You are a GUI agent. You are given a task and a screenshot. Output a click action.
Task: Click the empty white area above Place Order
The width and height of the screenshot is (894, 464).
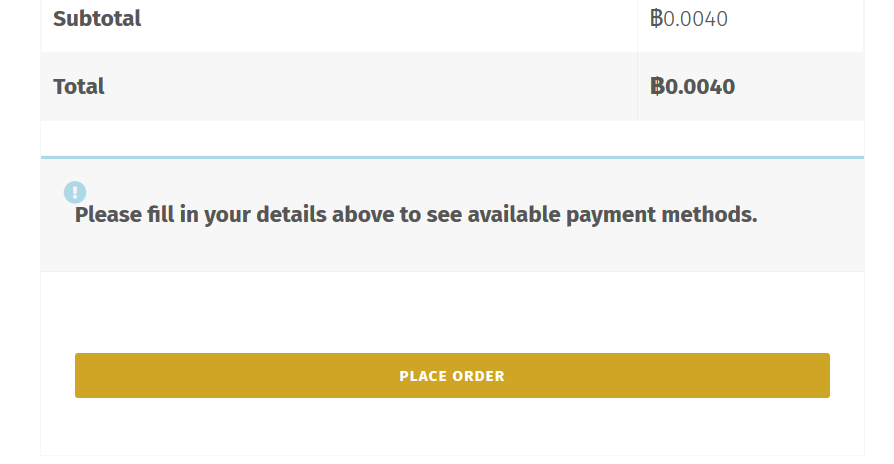tap(452, 312)
